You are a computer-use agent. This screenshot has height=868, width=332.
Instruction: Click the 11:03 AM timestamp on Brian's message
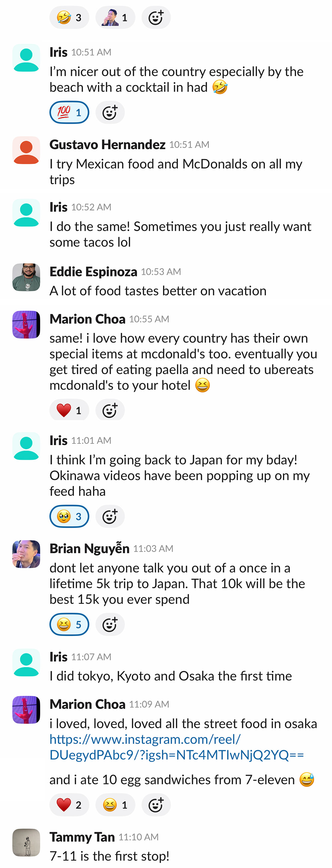(x=153, y=549)
